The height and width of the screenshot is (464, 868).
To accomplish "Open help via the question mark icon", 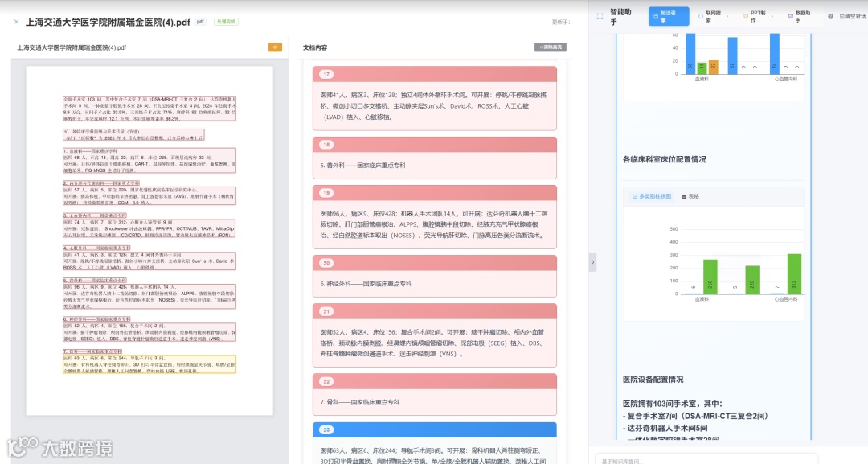I will [830, 17].
